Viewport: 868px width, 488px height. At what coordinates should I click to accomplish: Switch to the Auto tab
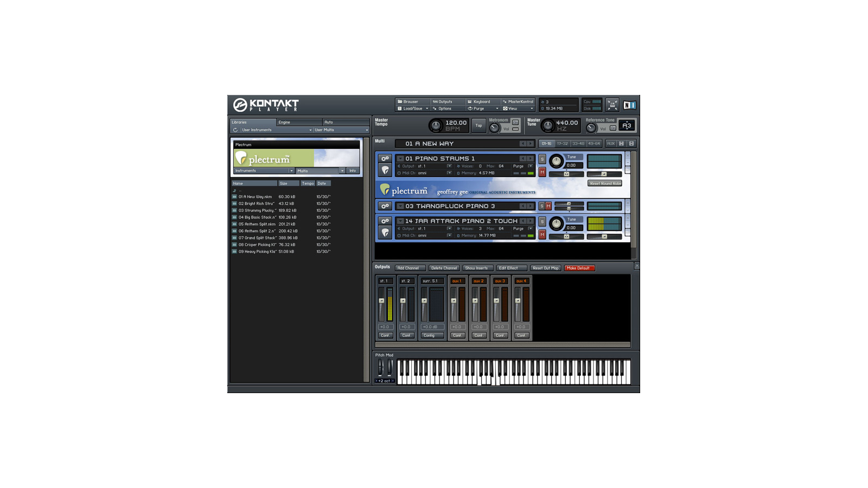click(346, 122)
